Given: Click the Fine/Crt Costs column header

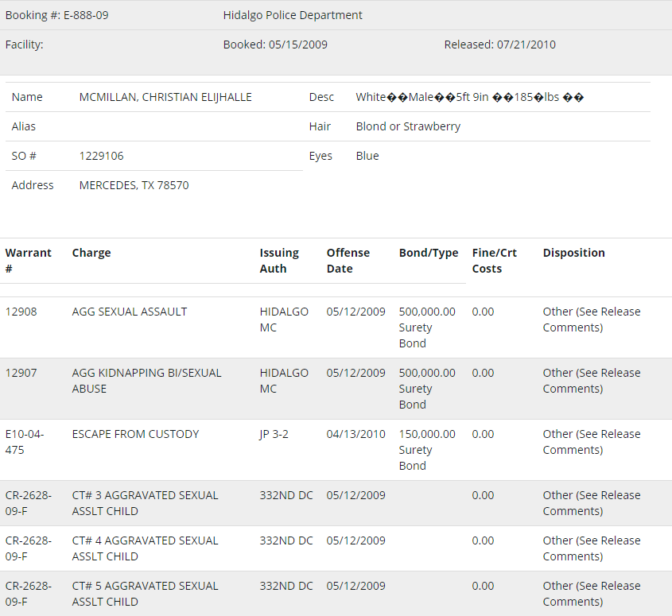Looking at the screenshot, I should point(494,261).
